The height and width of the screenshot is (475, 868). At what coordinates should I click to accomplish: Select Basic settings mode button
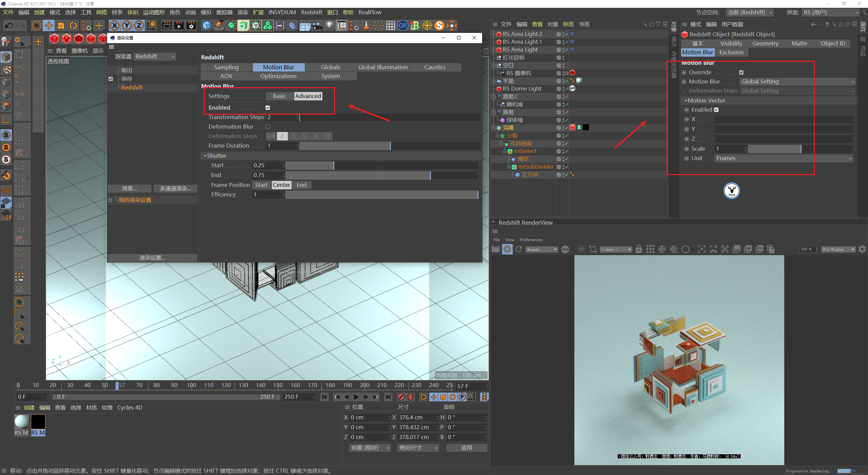(279, 96)
